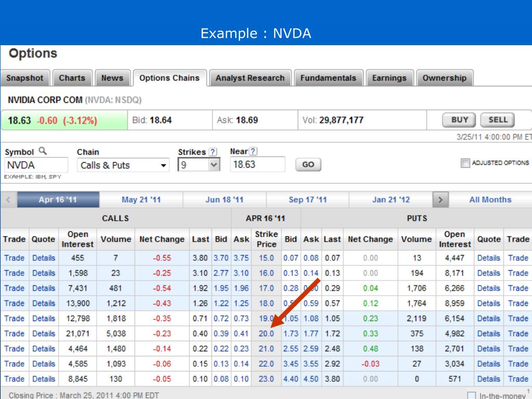View put Details for 17.0 strike
The width and height of the screenshot is (532, 399).
point(489,288)
